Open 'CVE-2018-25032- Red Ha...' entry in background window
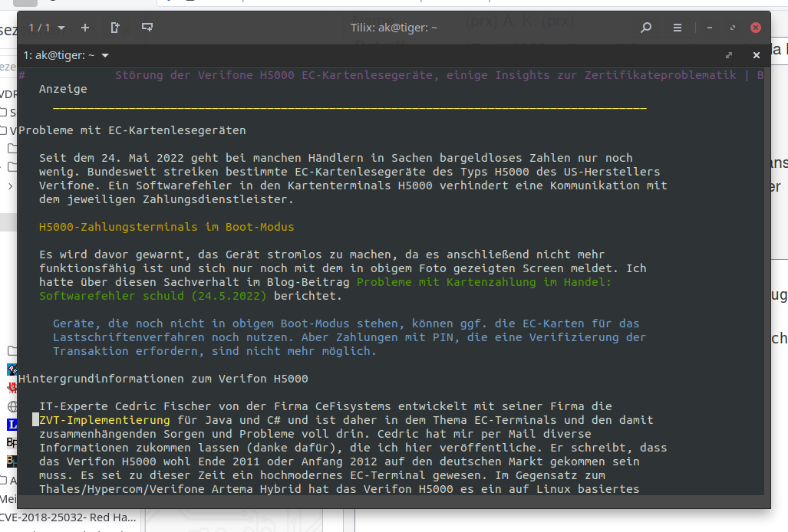 click(68, 517)
